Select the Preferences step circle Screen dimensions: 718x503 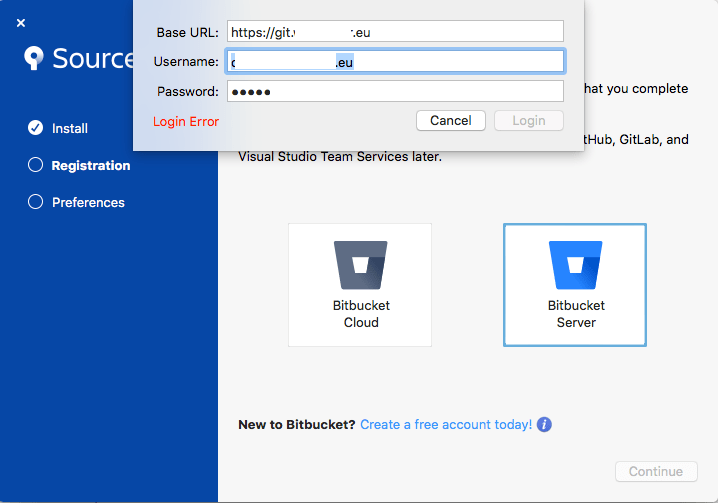35,202
